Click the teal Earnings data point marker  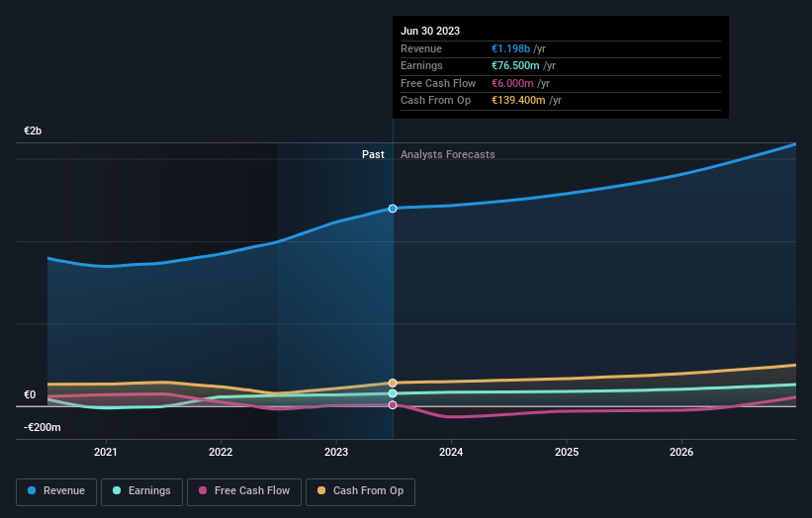pos(393,393)
